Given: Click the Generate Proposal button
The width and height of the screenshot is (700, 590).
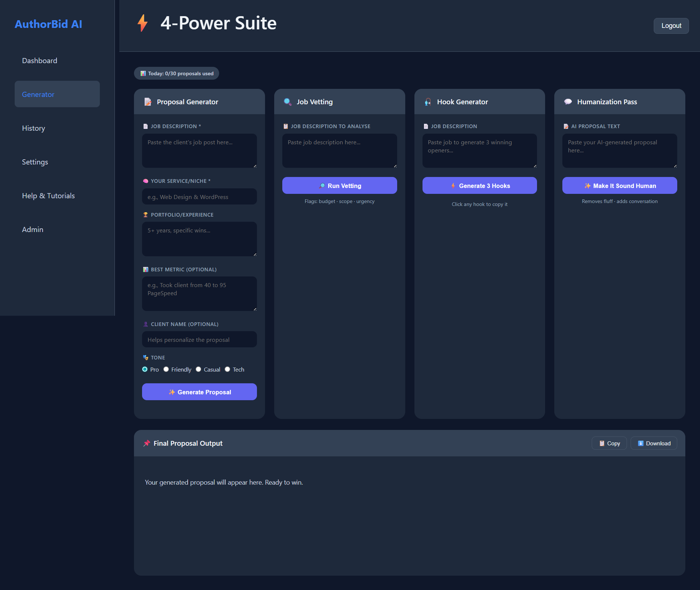Looking at the screenshot, I should (199, 392).
